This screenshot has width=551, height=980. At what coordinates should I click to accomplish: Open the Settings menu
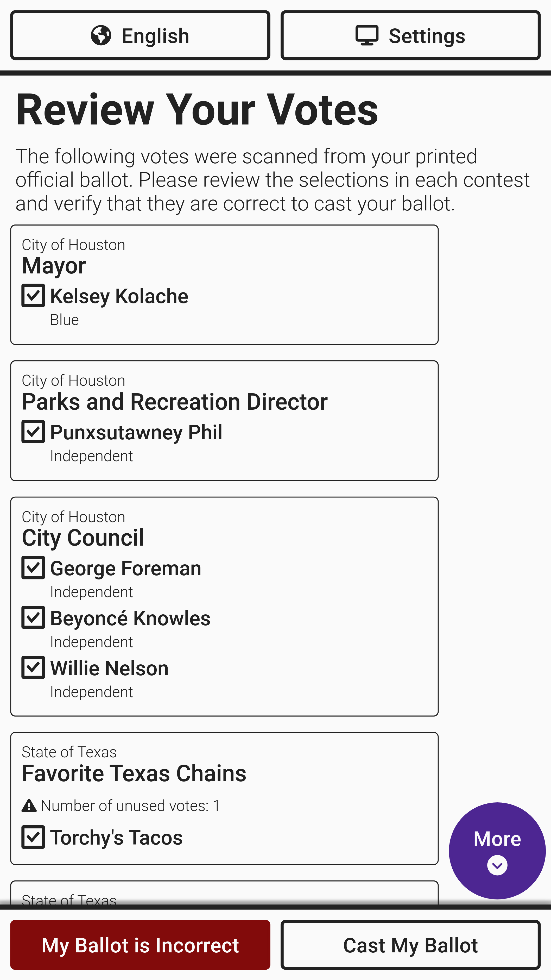(x=410, y=35)
